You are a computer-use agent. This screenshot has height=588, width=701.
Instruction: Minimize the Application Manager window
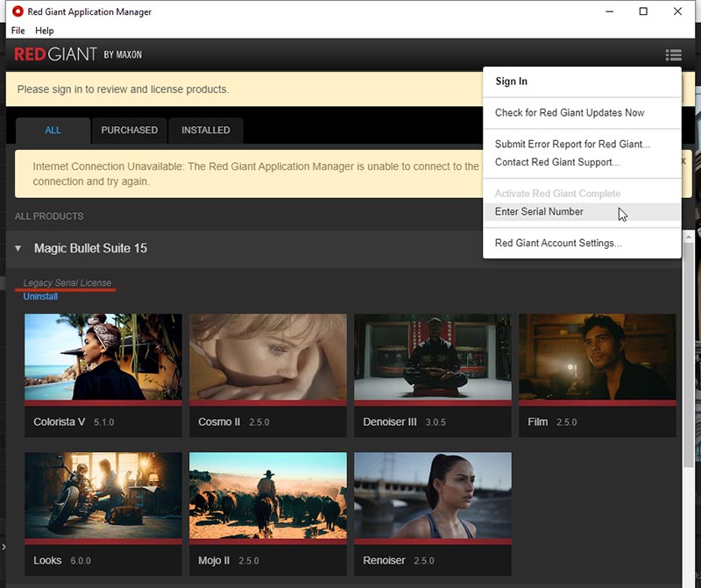[x=609, y=11]
